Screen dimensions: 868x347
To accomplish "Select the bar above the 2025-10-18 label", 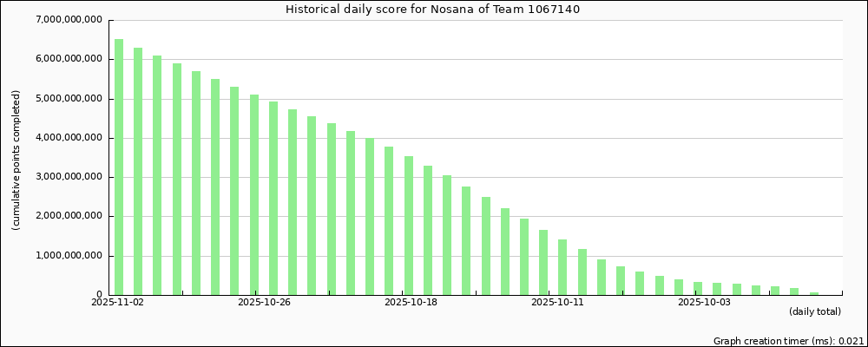I will point(409,226).
